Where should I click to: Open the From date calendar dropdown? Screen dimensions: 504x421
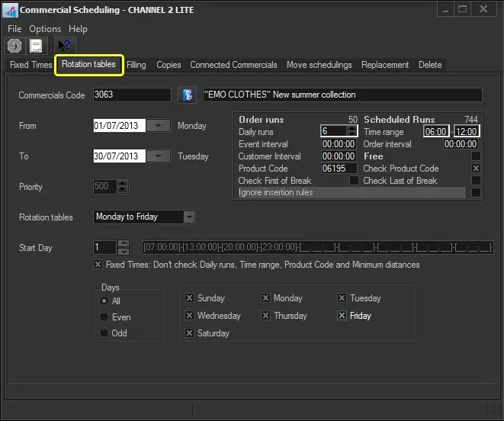(x=158, y=126)
